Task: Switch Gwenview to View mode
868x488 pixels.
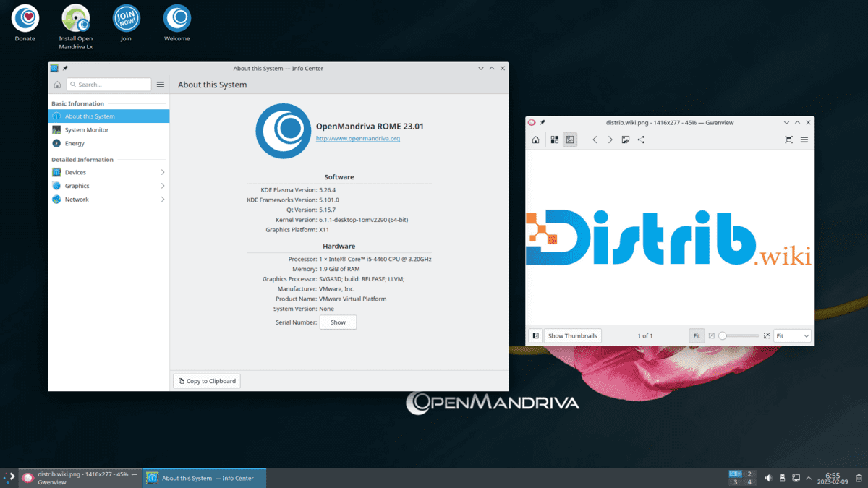Action: pyautogui.click(x=570, y=140)
